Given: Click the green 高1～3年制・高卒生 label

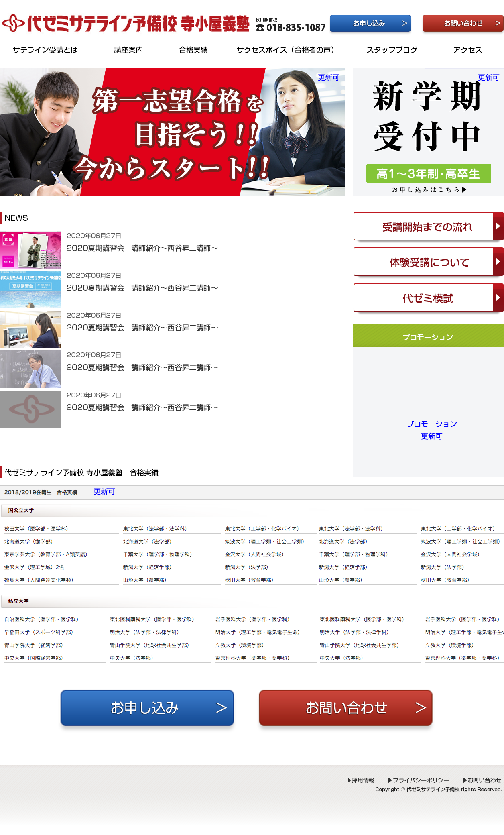Looking at the screenshot, I should [x=429, y=173].
